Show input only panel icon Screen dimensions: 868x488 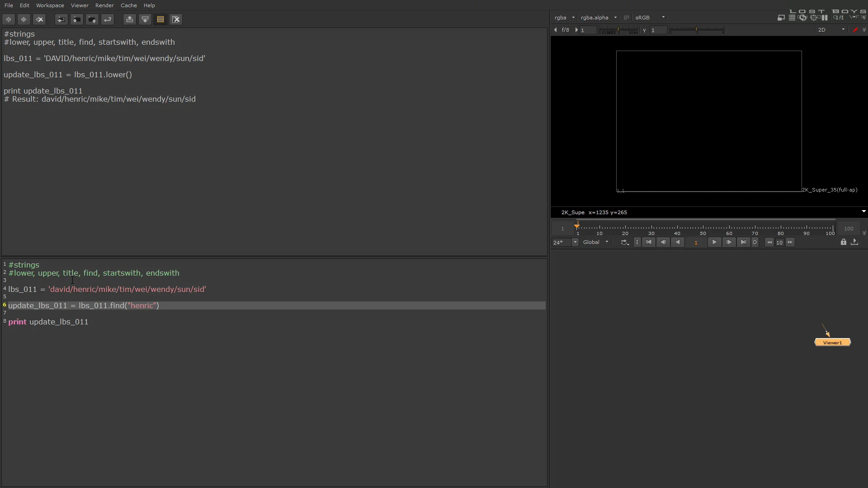click(x=130, y=19)
